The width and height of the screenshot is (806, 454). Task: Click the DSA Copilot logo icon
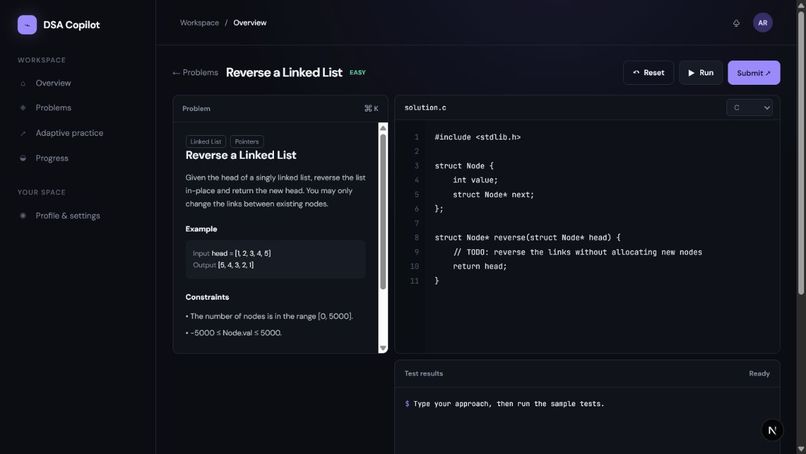point(27,25)
